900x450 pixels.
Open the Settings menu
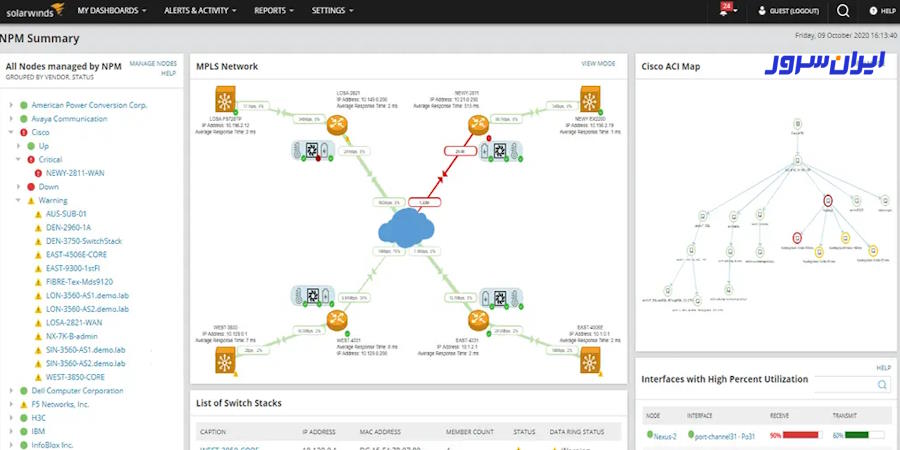tap(332, 10)
